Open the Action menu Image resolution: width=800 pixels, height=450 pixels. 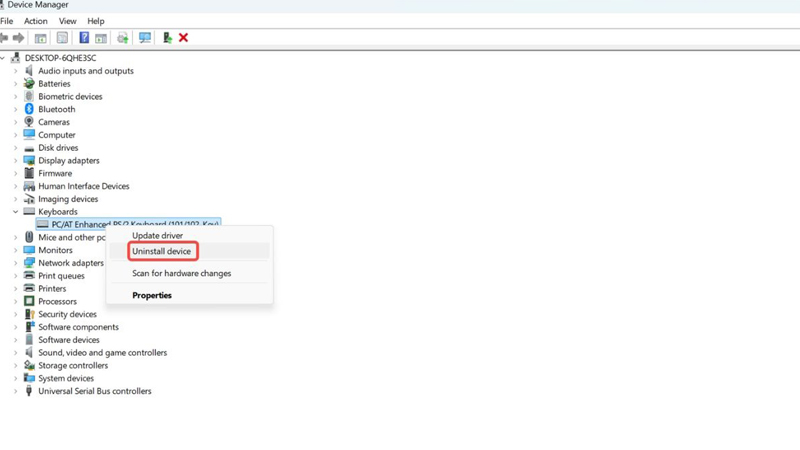point(35,21)
